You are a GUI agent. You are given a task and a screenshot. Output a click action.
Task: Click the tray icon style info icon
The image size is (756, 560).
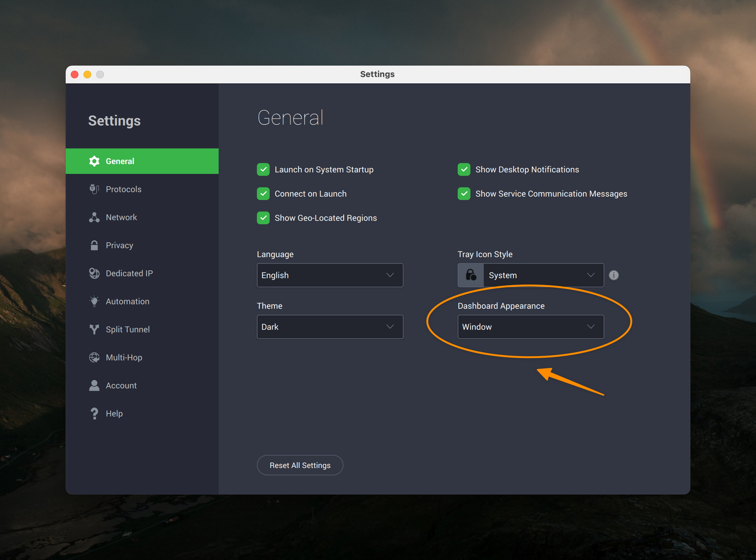pyautogui.click(x=613, y=275)
